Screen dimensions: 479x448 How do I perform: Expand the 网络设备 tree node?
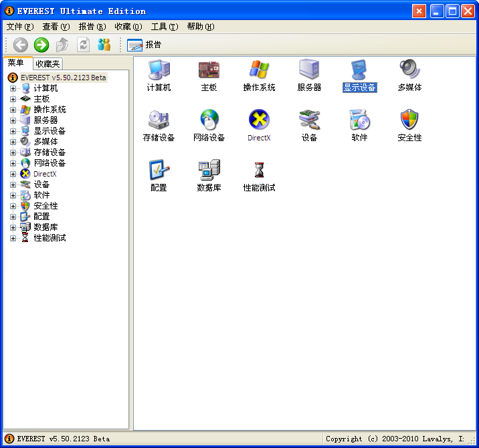(13, 163)
